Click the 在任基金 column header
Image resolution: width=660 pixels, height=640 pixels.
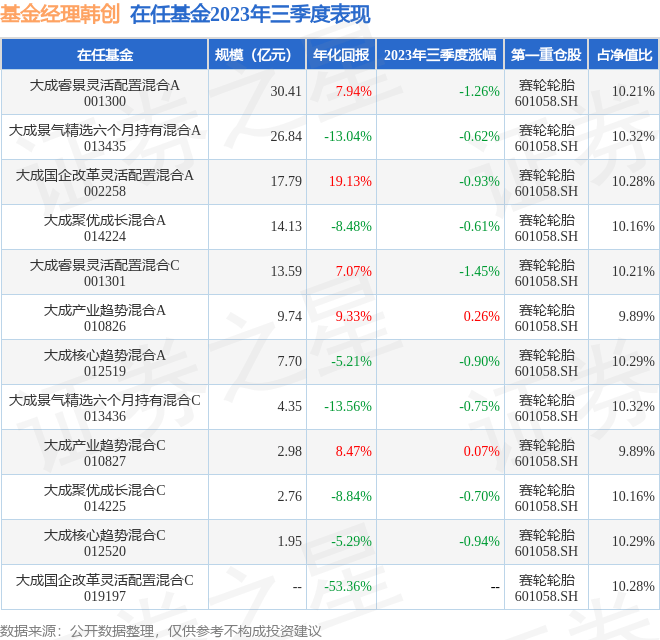click(105, 55)
